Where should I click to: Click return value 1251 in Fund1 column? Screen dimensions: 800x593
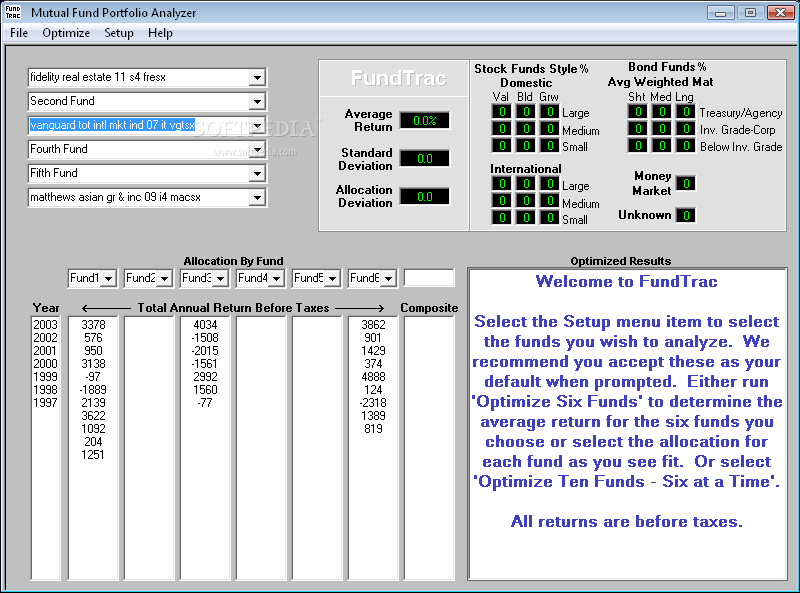click(93, 455)
